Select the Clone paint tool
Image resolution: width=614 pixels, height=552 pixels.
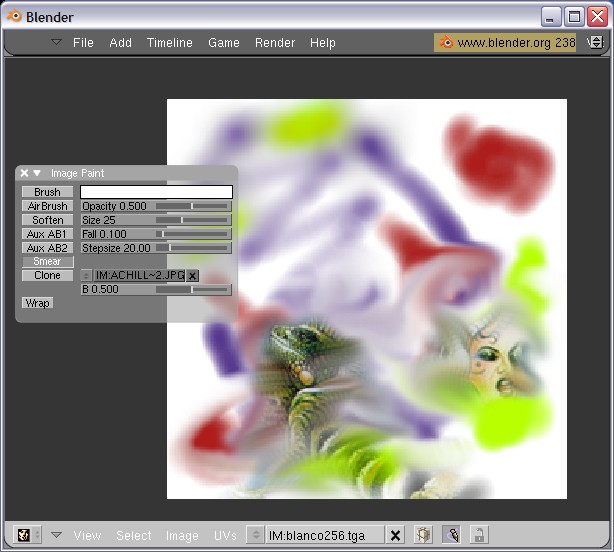coord(47,275)
